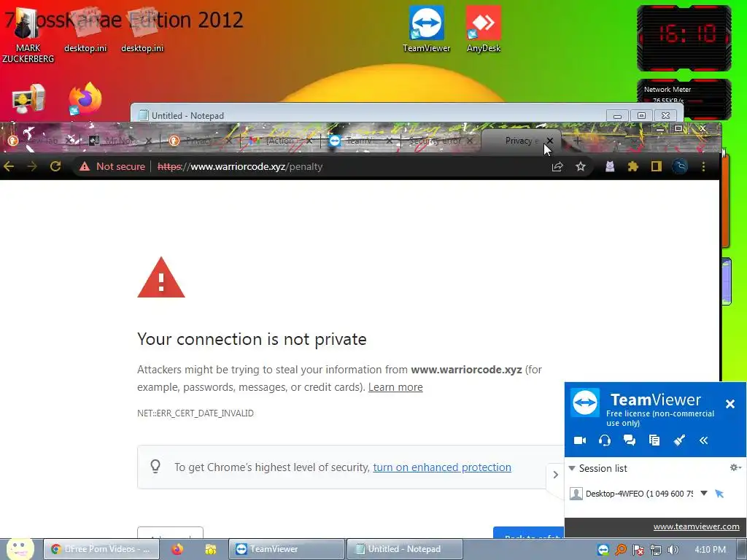Click the Chrome back arrow
Screen dimensions: 747x560
[9, 166]
